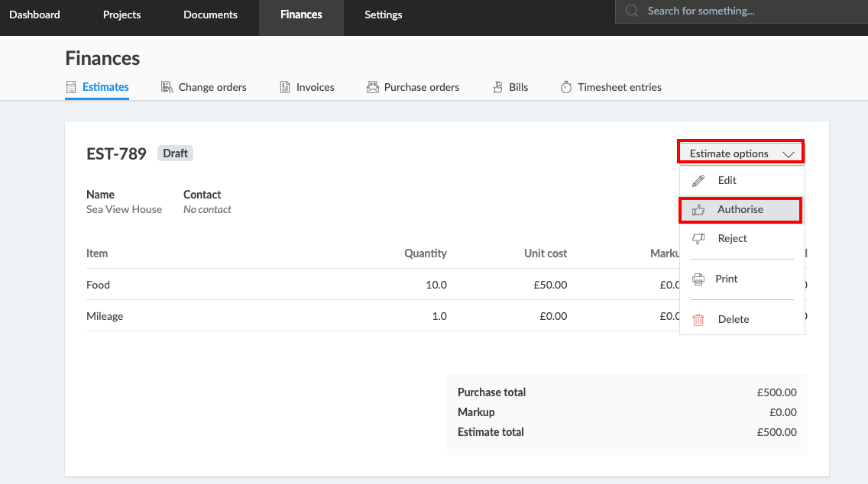
Task: Switch to the Dashboard
Action: pos(34,15)
